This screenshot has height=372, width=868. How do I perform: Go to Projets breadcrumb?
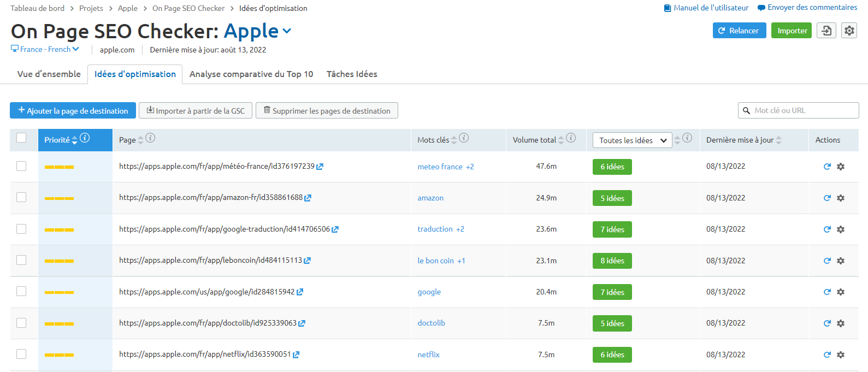coord(91,8)
